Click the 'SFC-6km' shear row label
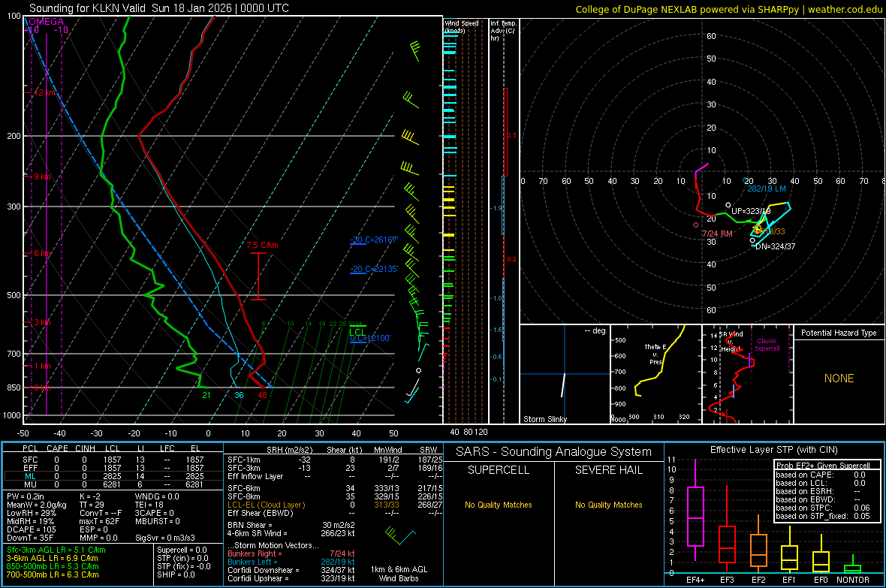This screenshot has height=588, width=886. click(x=243, y=488)
